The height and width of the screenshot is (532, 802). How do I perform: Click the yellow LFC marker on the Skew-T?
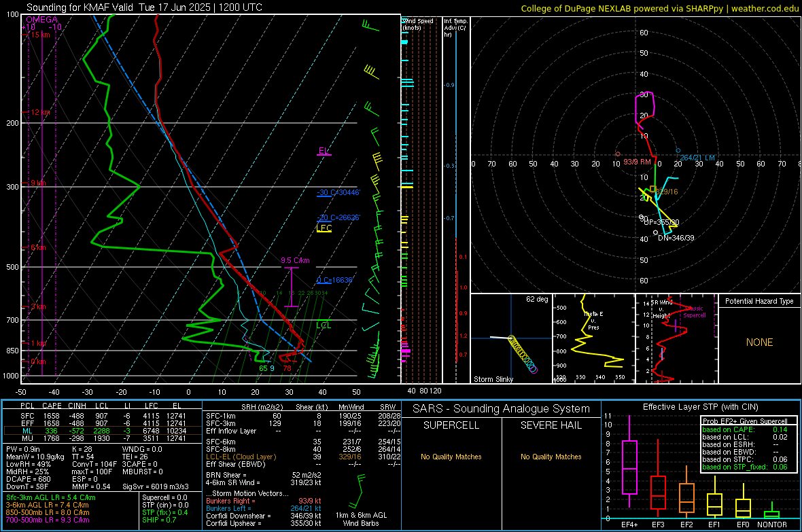coord(324,228)
